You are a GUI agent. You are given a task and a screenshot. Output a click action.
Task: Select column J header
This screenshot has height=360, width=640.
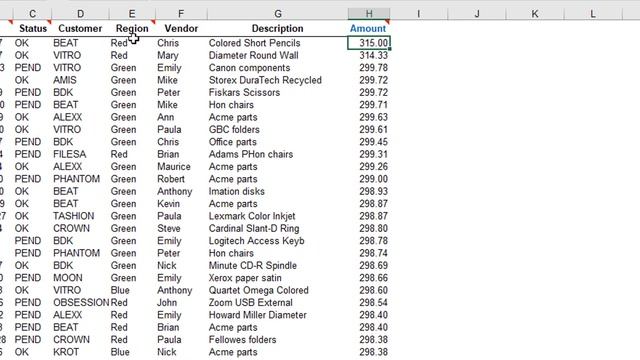[x=477, y=14]
